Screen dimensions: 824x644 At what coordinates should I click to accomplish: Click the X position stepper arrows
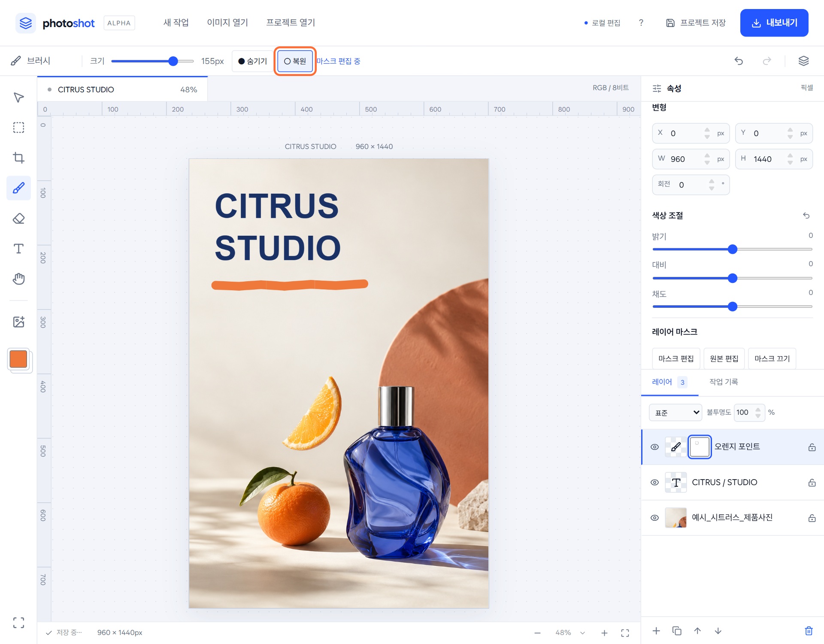tap(707, 133)
